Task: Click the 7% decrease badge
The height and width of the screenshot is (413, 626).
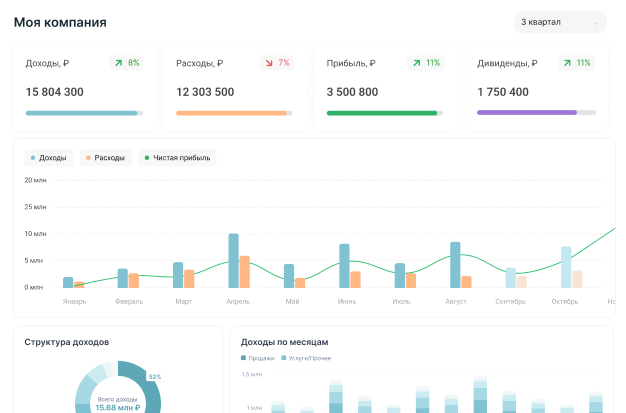Action: tap(277, 63)
